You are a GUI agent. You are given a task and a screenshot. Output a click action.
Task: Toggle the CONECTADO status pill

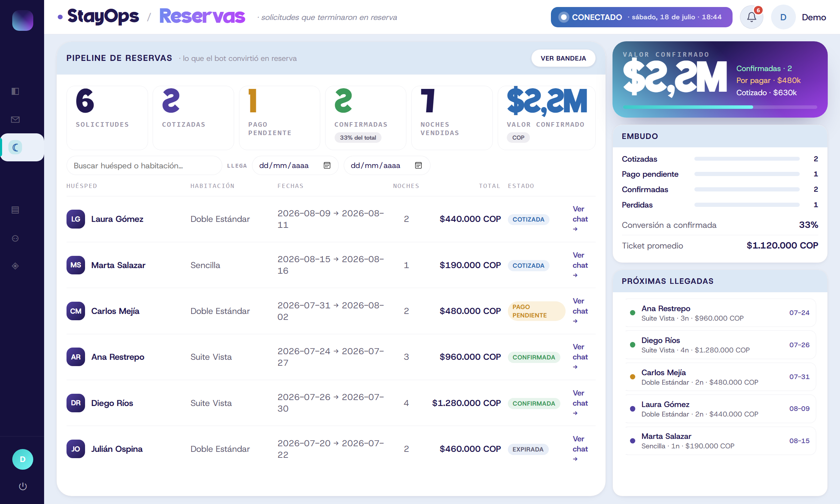pyautogui.click(x=642, y=17)
